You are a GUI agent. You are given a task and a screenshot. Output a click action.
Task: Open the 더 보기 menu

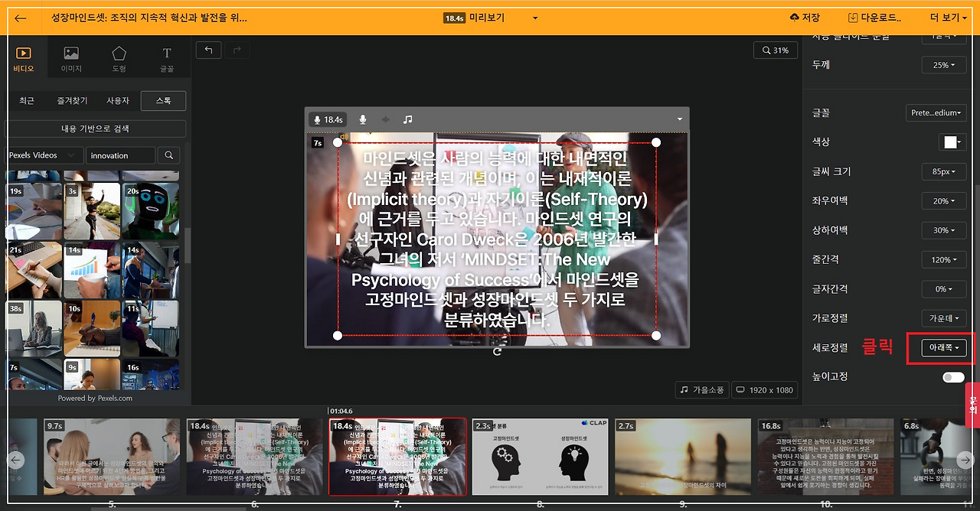click(x=950, y=18)
